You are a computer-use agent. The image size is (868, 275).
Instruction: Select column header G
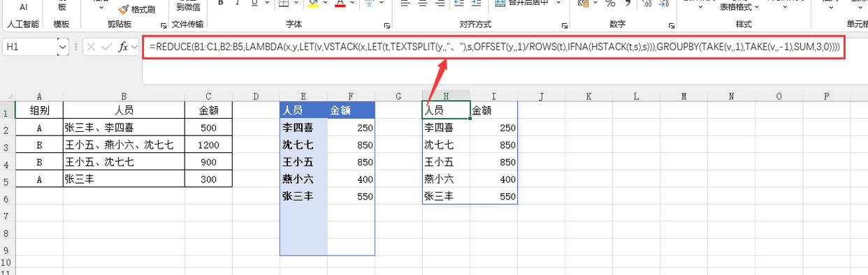[398, 96]
